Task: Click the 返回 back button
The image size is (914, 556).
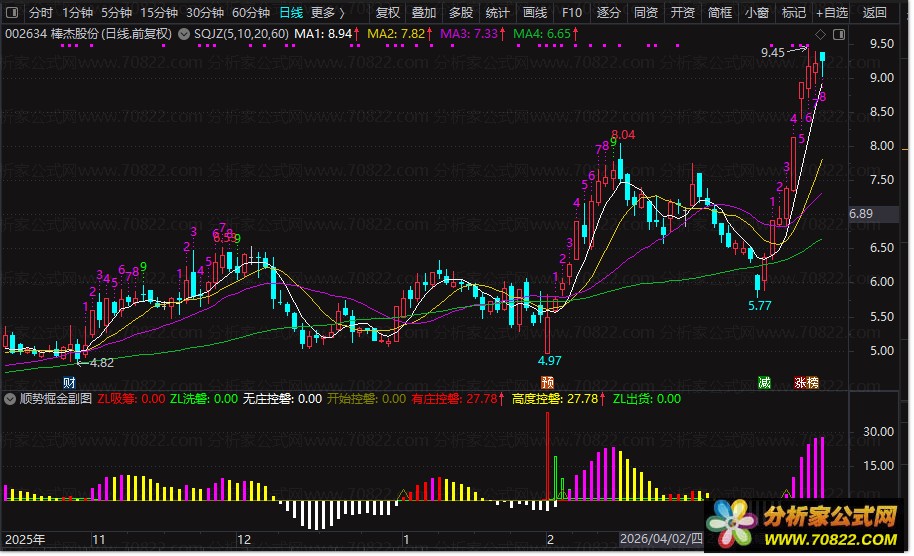Action: coord(874,12)
